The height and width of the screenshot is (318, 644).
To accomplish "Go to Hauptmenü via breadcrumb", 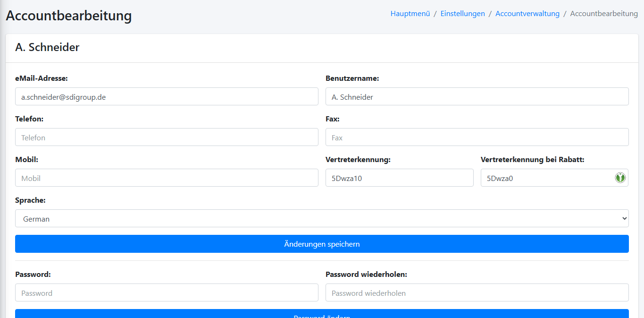I will pyautogui.click(x=410, y=14).
